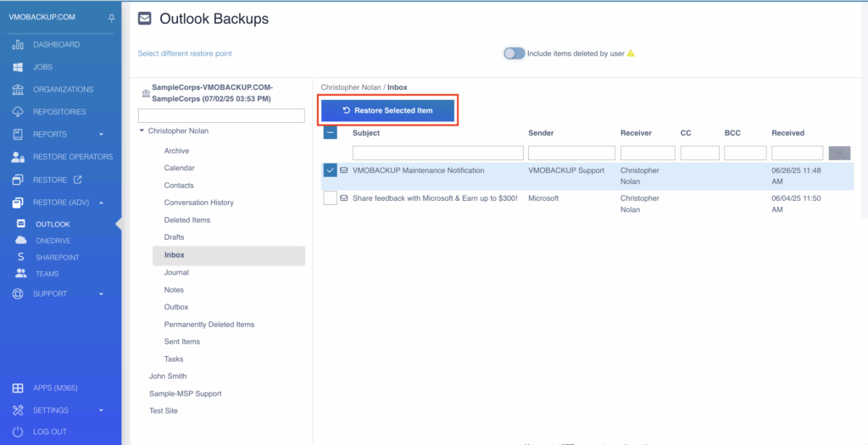Click the external link icon next to Restore

click(77, 180)
